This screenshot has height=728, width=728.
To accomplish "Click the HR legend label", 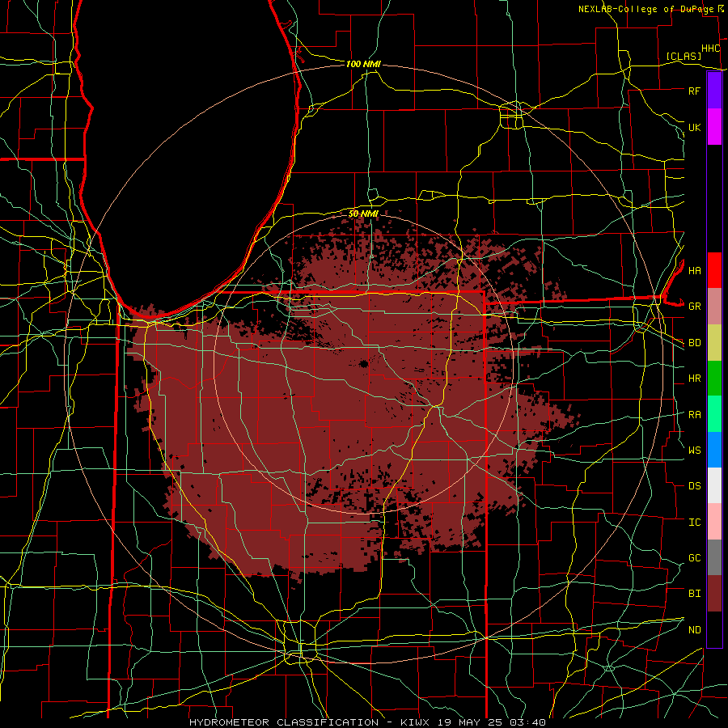I will [x=694, y=379].
